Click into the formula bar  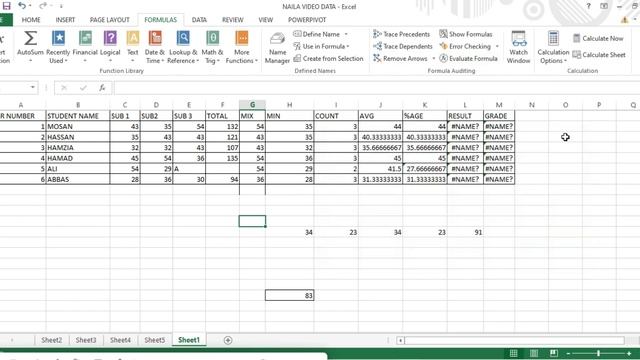click(376, 88)
